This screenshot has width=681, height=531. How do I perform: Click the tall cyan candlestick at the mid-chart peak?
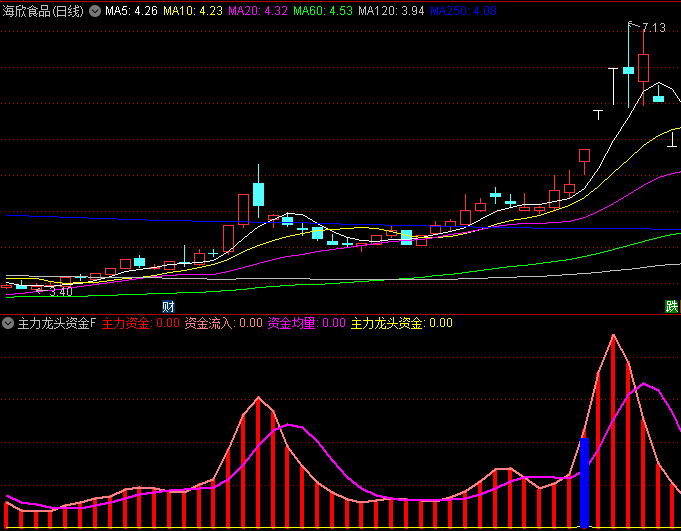[x=258, y=191]
